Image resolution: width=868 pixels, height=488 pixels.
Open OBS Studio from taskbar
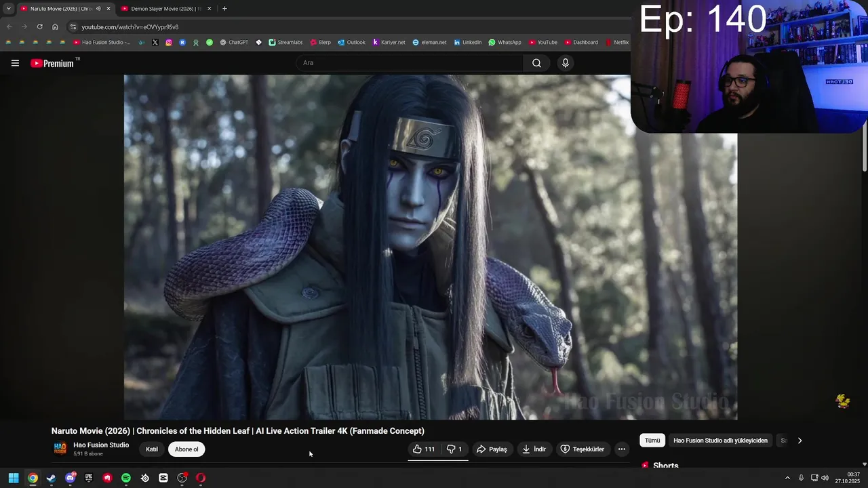(182, 478)
